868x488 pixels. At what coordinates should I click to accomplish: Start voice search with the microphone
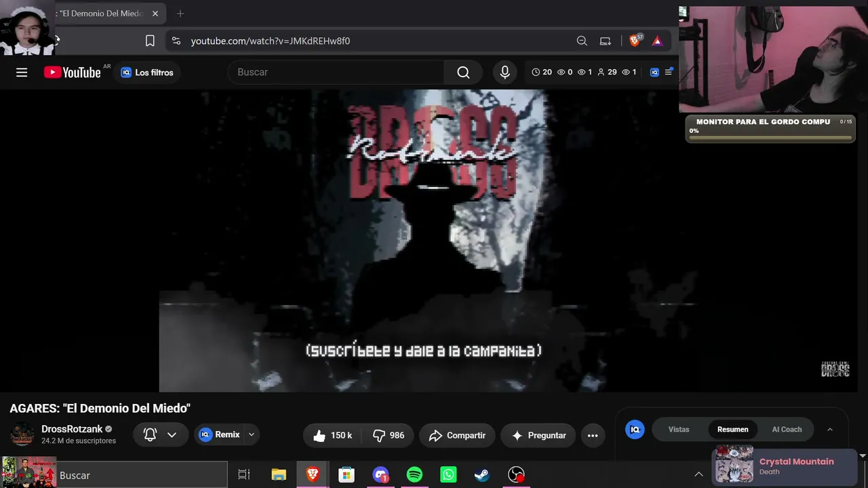(x=505, y=73)
